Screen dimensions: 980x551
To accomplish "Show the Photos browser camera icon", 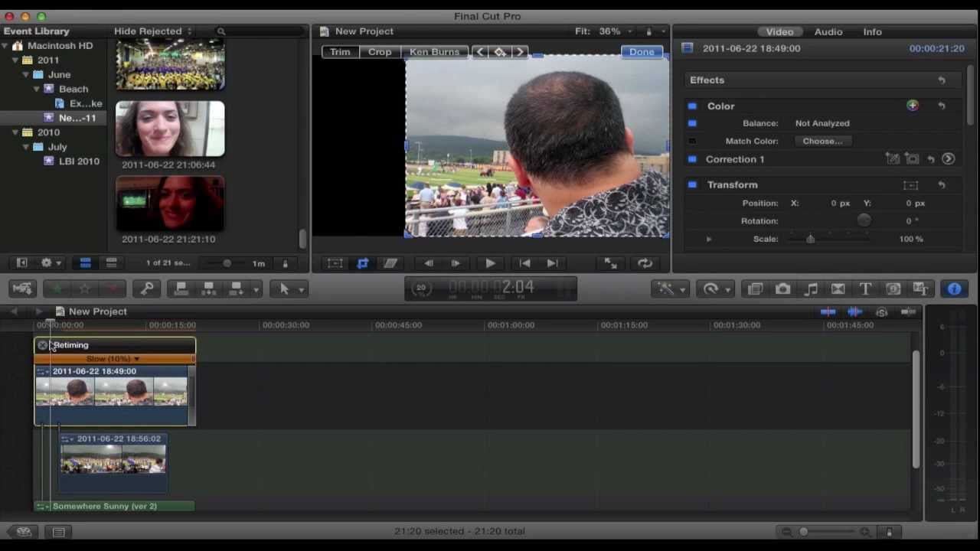I will point(782,289).
